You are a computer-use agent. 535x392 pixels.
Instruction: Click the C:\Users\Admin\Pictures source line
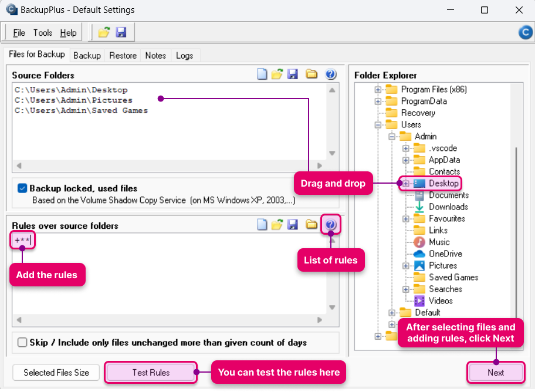coord(73,100)
